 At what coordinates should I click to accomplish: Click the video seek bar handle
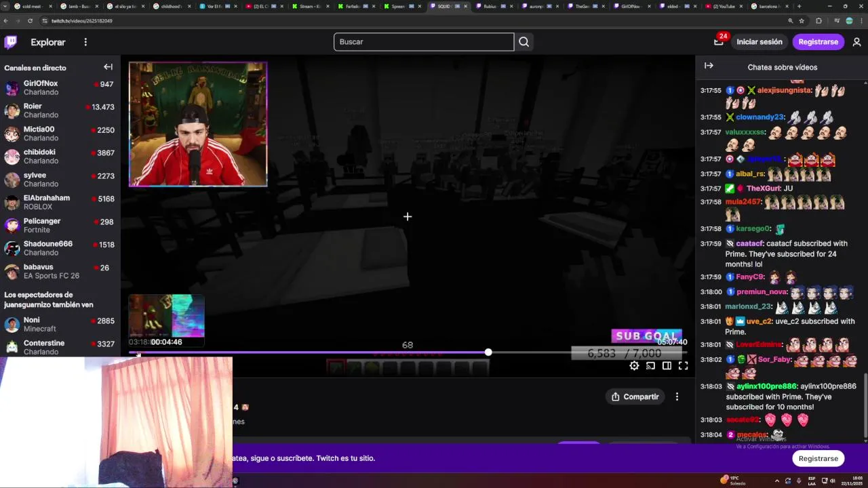tap(488, 352)
